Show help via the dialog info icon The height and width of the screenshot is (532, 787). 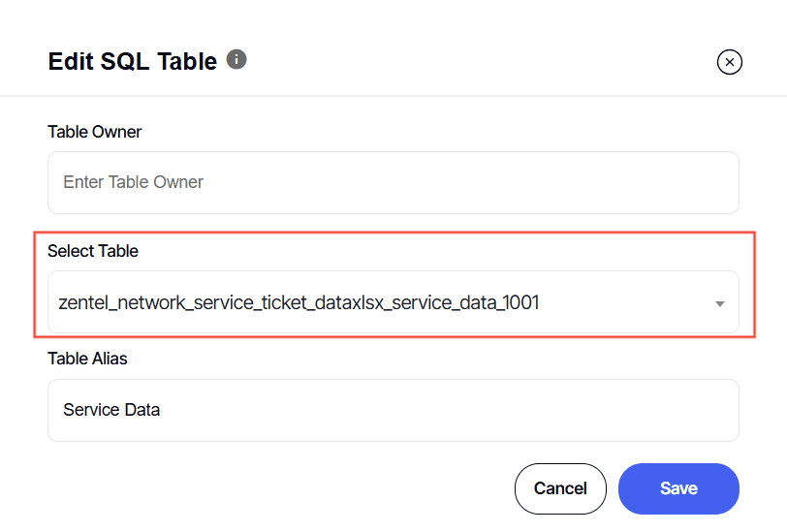click(236, 59)
